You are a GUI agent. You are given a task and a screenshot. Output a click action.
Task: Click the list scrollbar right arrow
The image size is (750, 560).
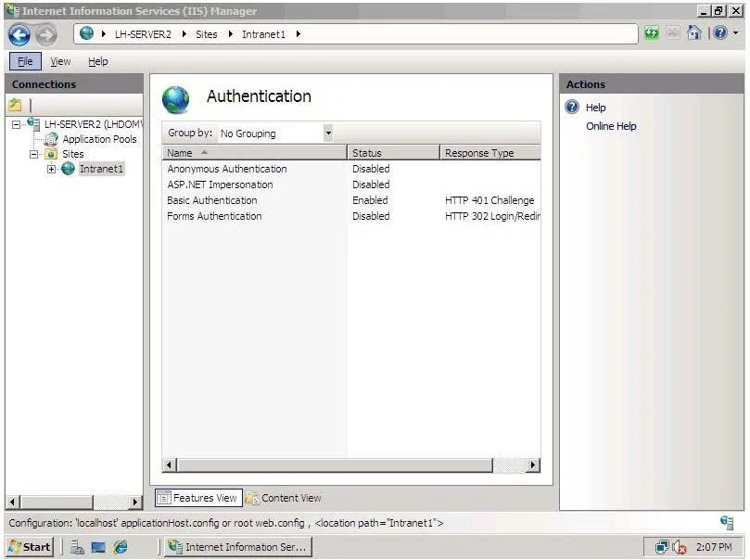533,465
